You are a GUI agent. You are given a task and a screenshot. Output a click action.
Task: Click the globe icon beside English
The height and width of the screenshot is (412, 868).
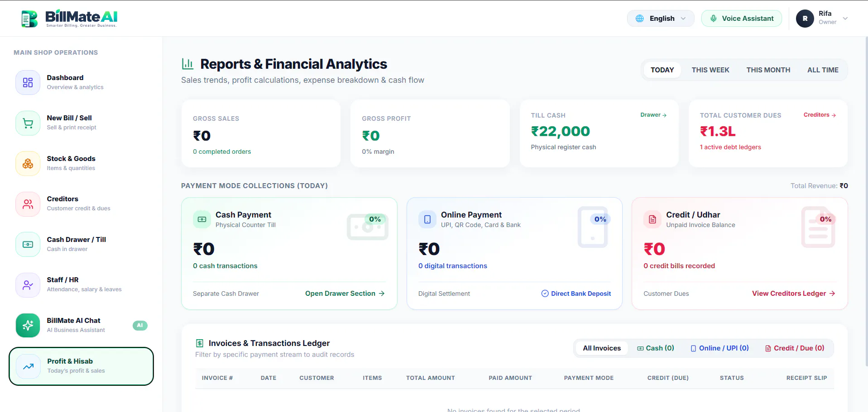[x=640, y=19]
